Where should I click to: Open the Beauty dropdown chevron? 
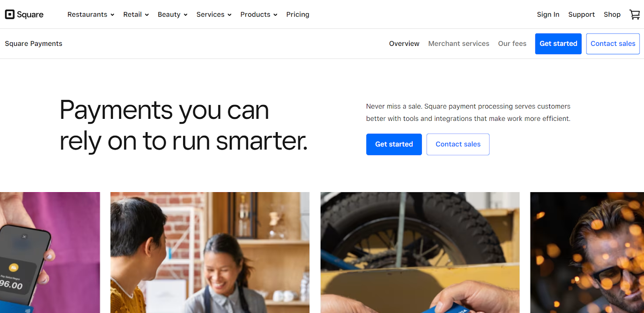click(x=186, y=15)
